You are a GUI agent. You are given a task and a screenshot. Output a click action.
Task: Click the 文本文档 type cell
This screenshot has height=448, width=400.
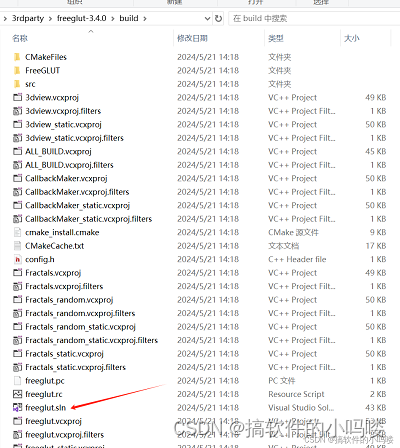pos(284,246)
